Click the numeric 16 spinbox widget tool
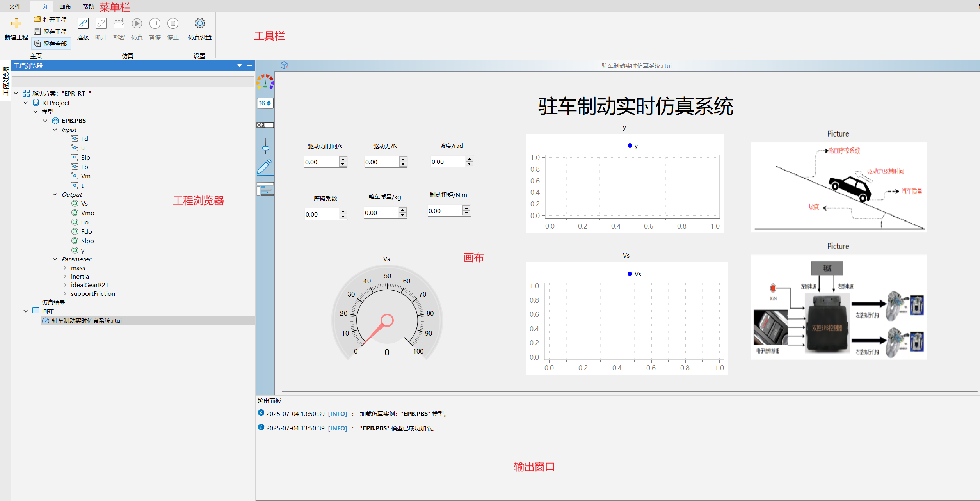The height and width of the screenshot is (501, 980). 265,103
